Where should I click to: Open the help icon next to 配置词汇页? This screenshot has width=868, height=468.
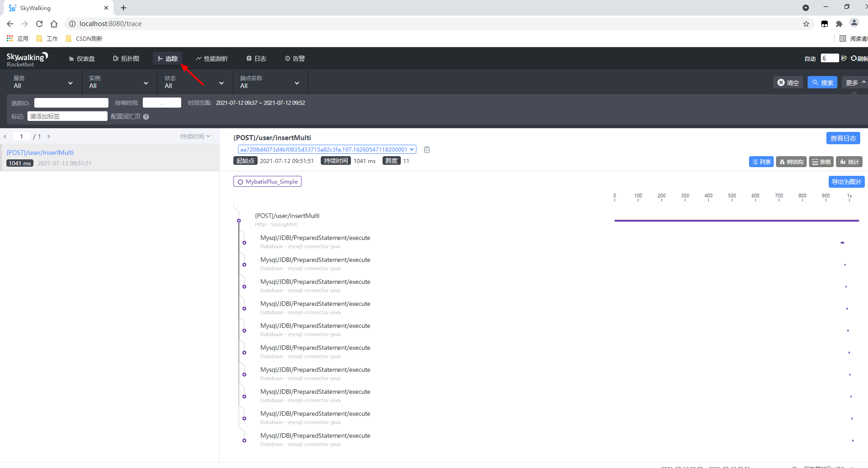pyautogui.click(x=146, y=117)
